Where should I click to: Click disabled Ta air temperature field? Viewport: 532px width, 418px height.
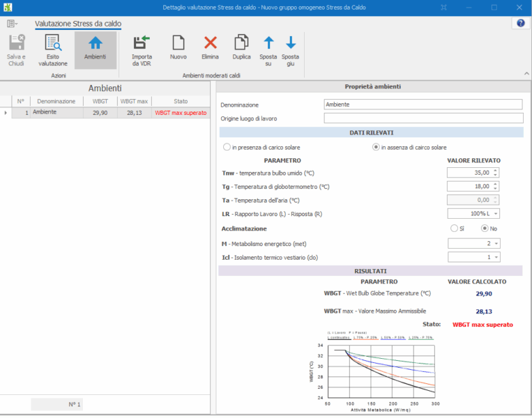[x=473, y=200]
